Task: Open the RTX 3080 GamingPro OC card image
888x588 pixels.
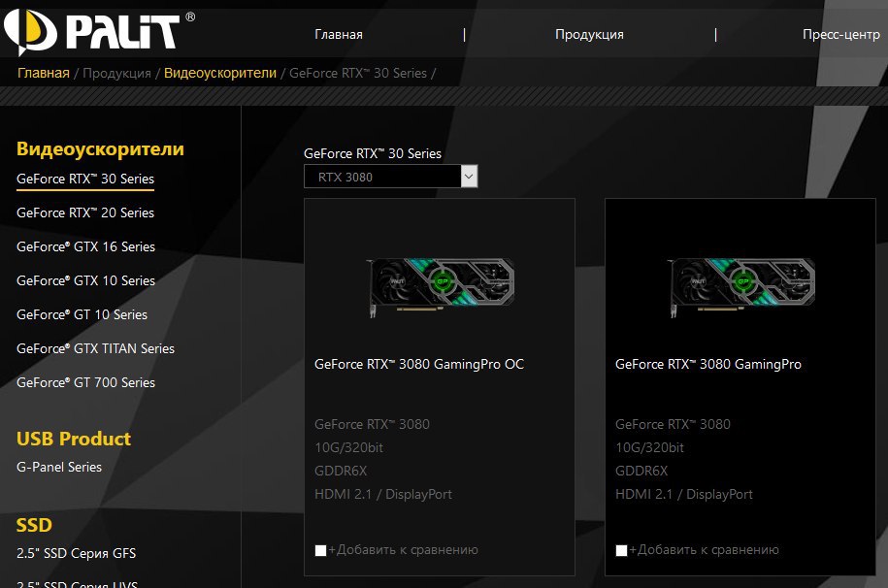Action: 441,288
